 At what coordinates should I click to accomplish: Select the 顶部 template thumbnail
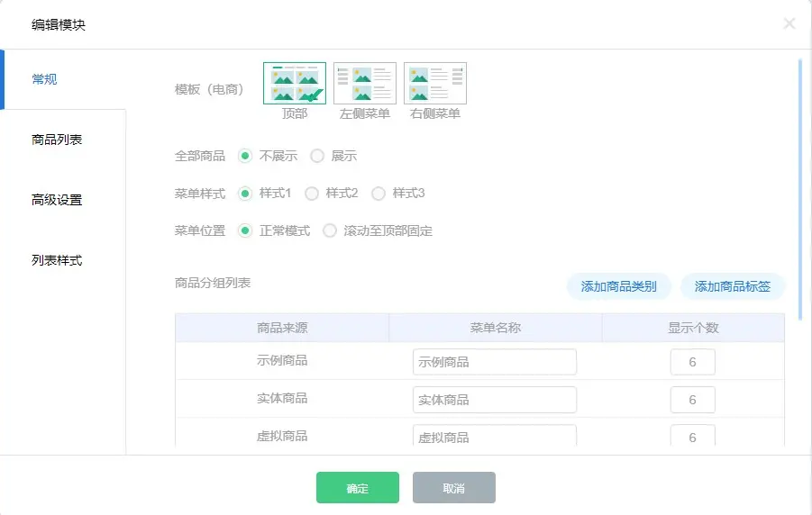(x=295, y=84)
